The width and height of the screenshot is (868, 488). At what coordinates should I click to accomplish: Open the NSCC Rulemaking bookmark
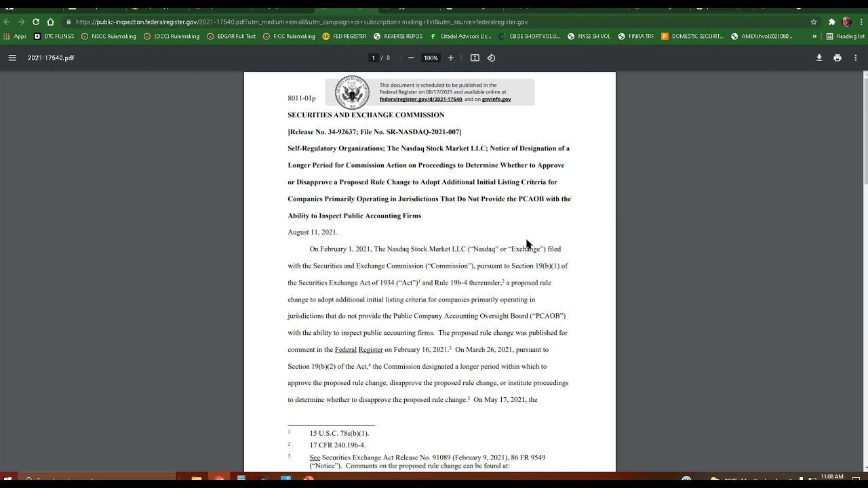coord(108,37)
